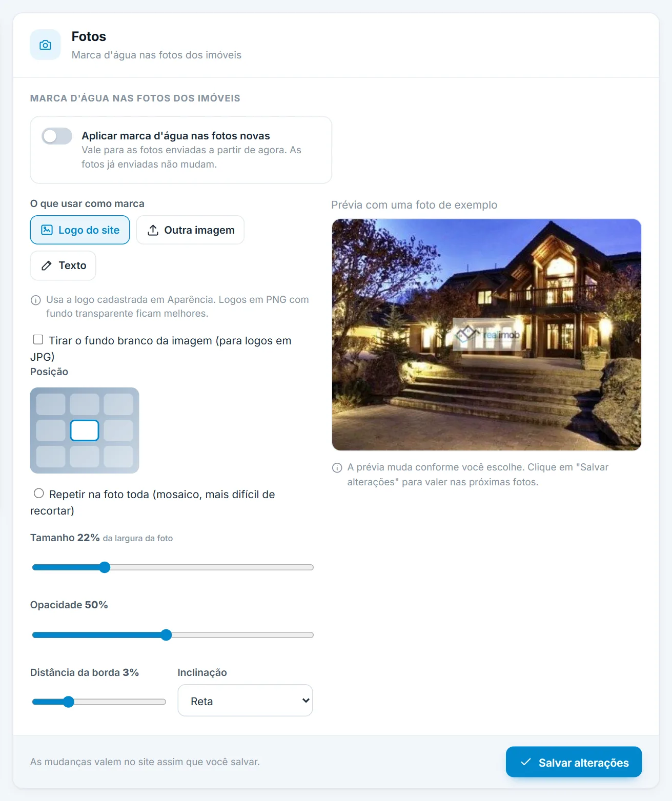Choose Outra imagem as watermark source
This screenshot has height=801, width=672.
click(190, 230)
